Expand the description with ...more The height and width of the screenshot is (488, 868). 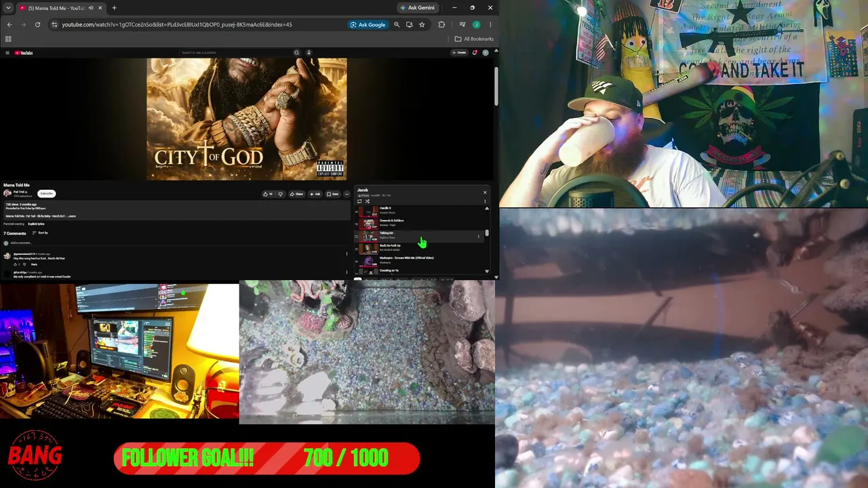point(71,216)
